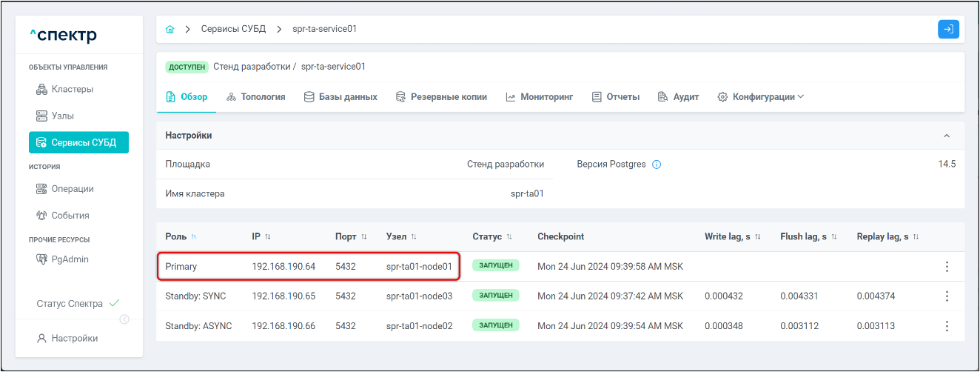Open three-dot menu for Standby: ASYNC row
This screenshot has width=980, height=372.
click(x=947, y=326)
